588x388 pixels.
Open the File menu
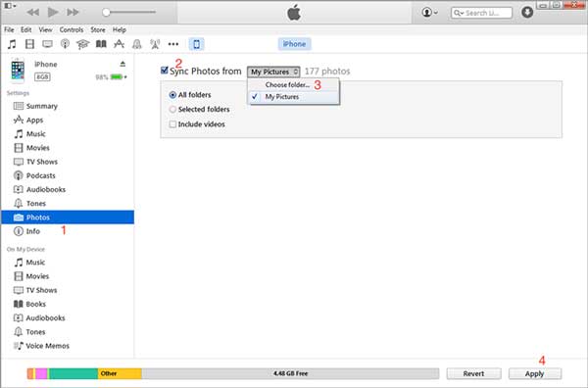[x=9, y=29]
